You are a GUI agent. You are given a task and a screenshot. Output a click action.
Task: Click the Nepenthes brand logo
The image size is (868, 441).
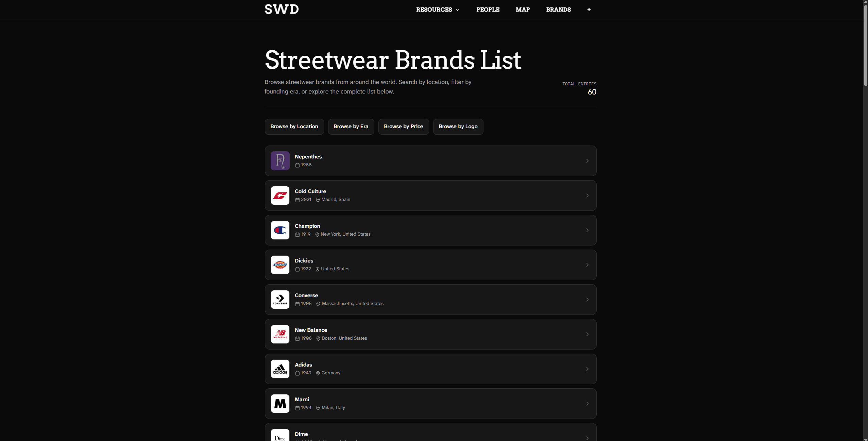tap(279, 160)
